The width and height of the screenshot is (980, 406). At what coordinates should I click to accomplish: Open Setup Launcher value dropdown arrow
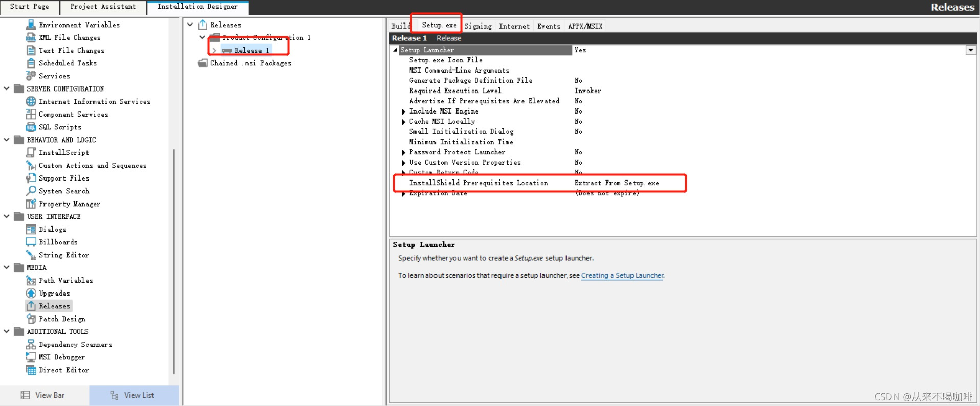pos(970,50)
